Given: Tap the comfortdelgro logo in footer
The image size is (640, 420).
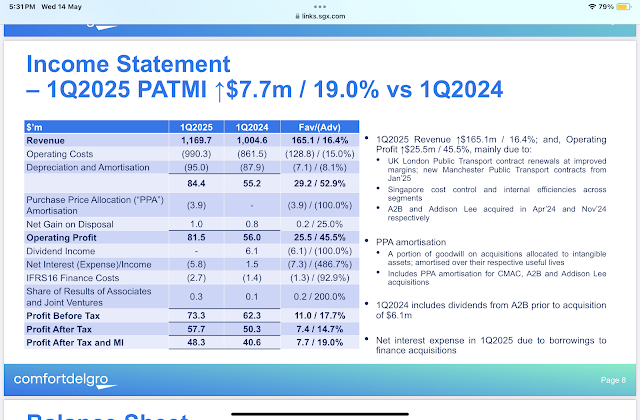Looking at the screenshot, I should pos(64,380).
